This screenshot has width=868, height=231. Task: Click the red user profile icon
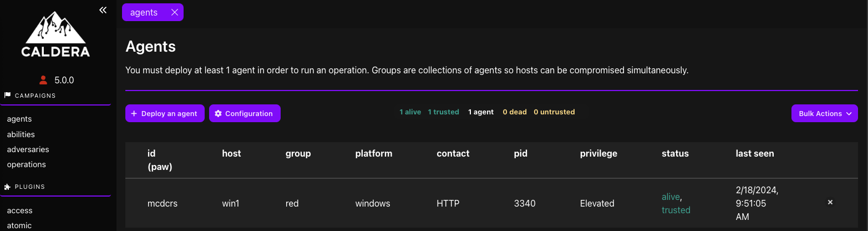43,80
